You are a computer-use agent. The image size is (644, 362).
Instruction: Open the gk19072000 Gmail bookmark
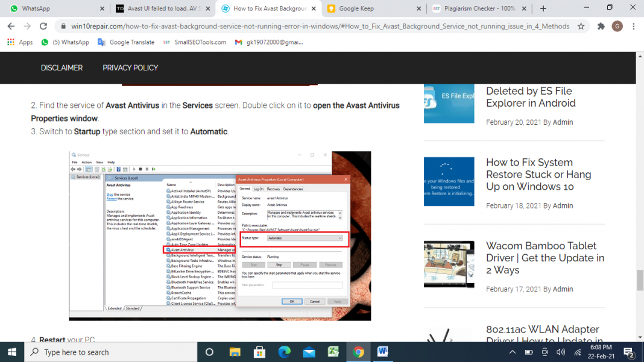click(269, 42)
